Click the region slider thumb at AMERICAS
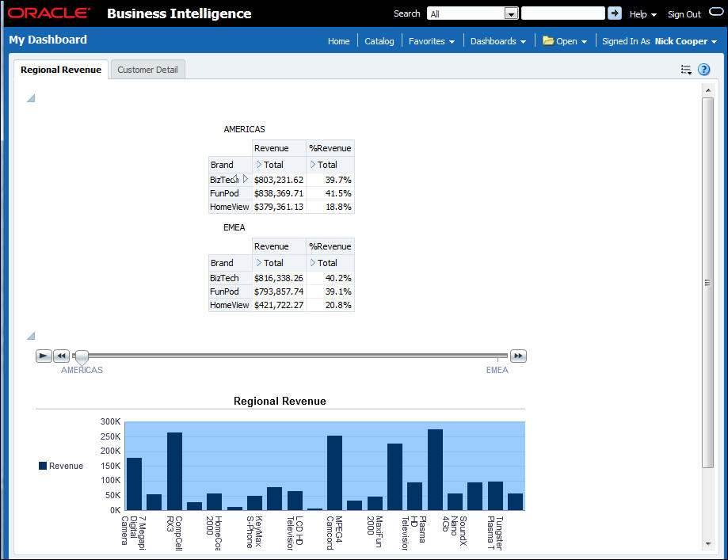Screen dimensions: 728x560 pos(82,356)
